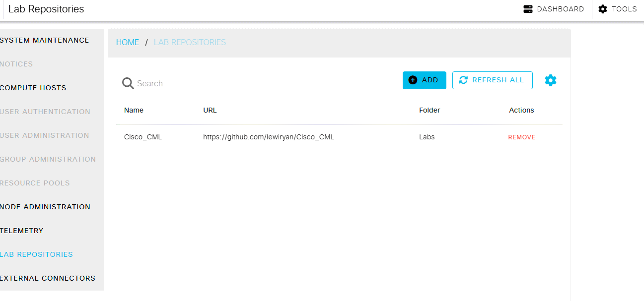Screen dimensions: 644x301
Task: Open External Connectors in sidebar
Action: [48, 278]
